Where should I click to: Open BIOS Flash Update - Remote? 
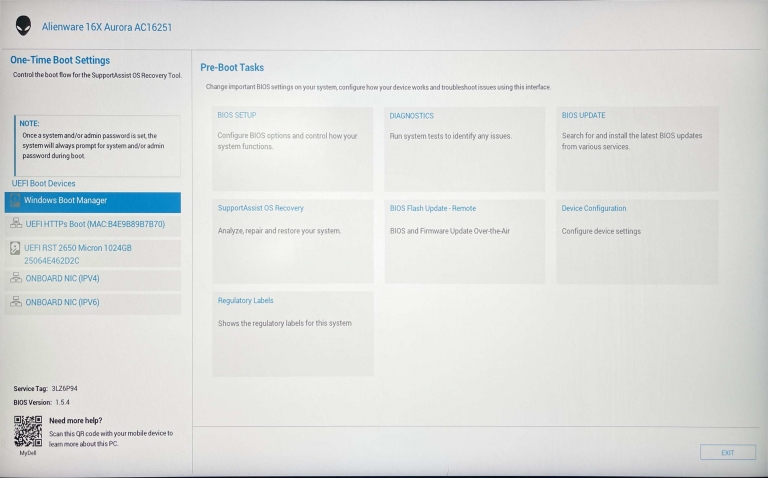pyautogui.click(x=464, y=241)
